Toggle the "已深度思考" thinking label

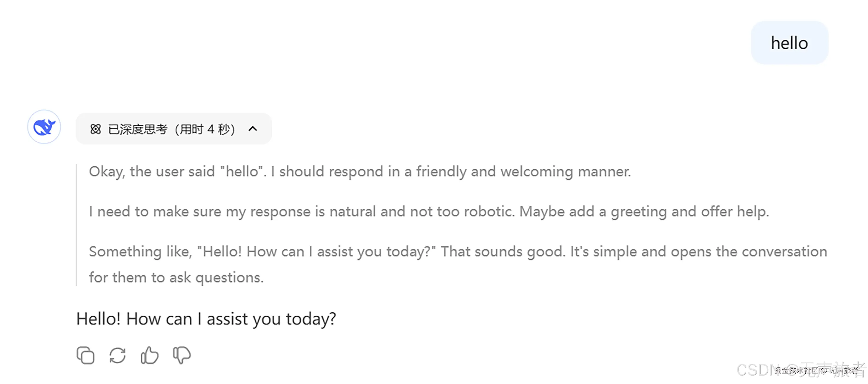tap(137, 129)
